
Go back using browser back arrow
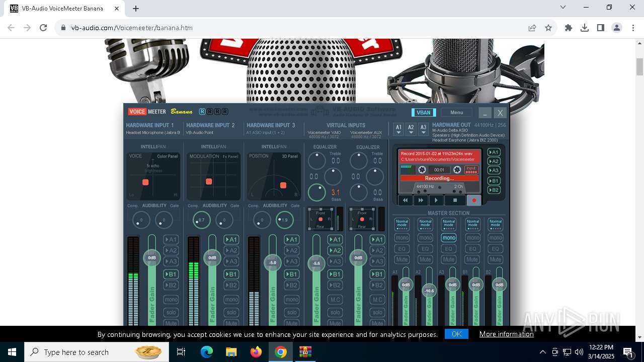[x=11, y=28]
